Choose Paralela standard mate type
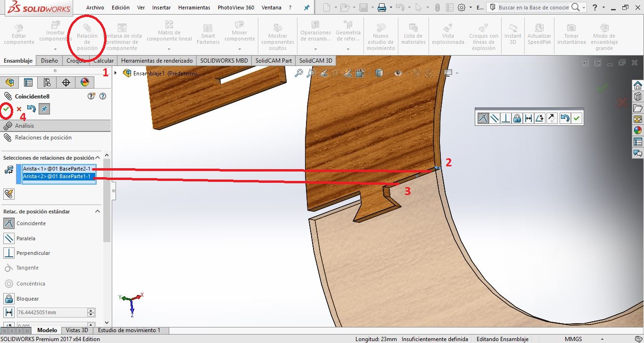The width and height of the screenshot is (644, 343). pos(9,238)
